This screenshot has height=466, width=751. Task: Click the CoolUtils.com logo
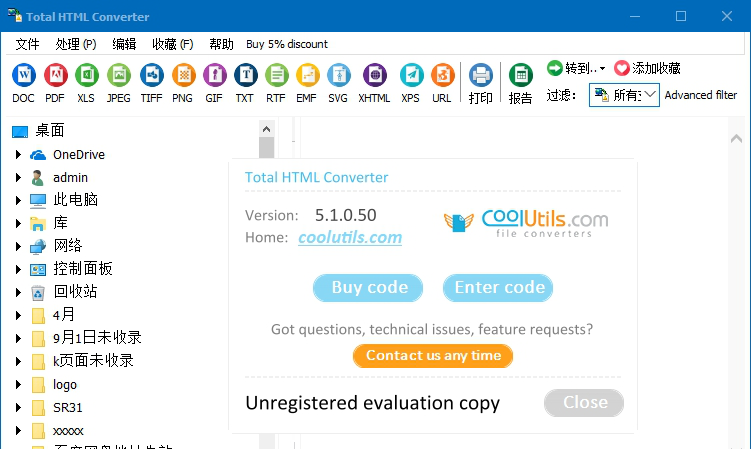pos(526,223)
